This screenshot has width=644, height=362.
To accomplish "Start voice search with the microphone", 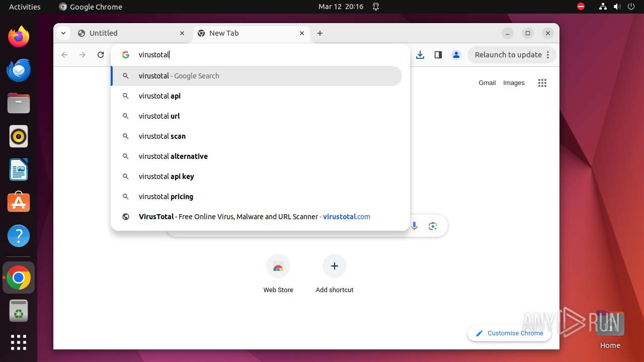I will [414, 226].
